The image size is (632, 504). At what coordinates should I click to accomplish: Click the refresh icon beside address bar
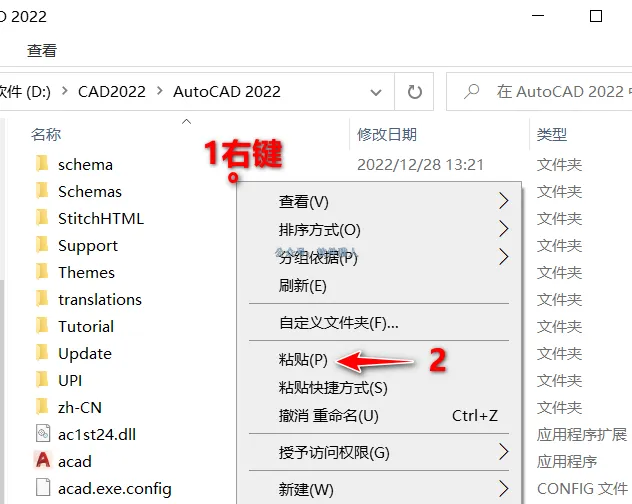pos(414,92)
